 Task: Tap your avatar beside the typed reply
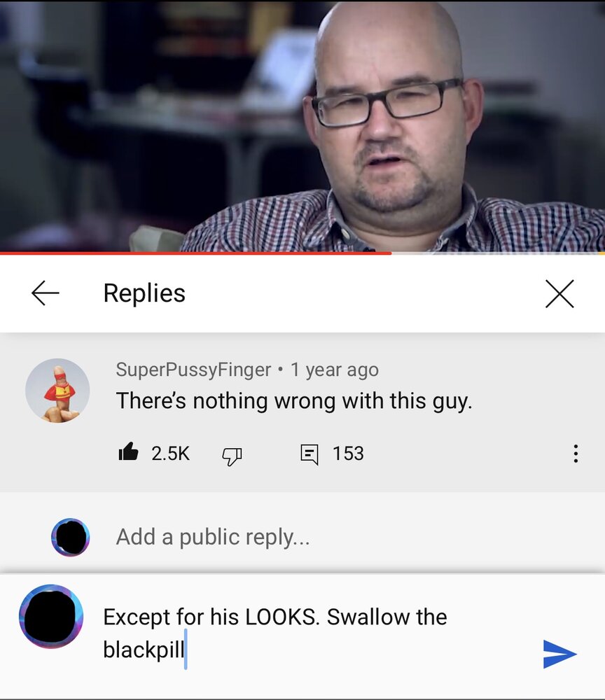pos(51,617)
